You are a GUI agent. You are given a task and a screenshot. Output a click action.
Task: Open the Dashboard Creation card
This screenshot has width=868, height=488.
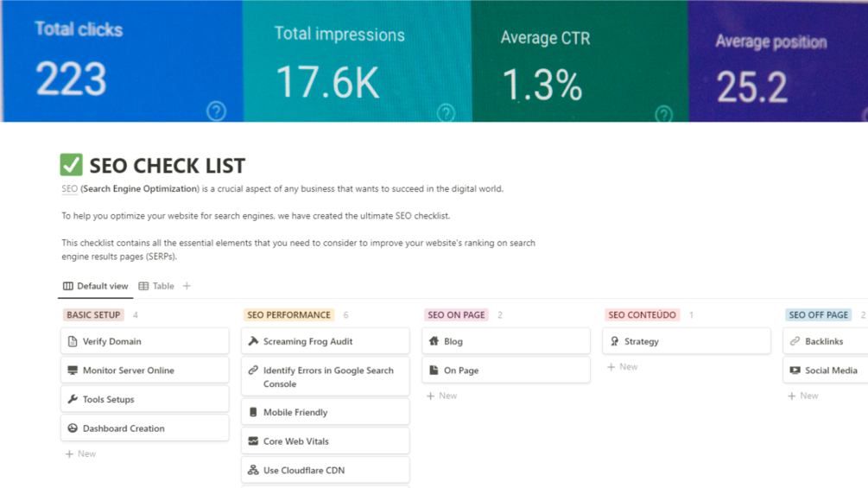(x=144, y=428)
